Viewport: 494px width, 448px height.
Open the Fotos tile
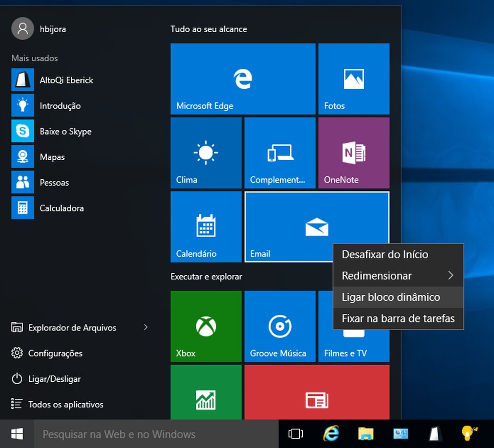click(x=353, y=79)
